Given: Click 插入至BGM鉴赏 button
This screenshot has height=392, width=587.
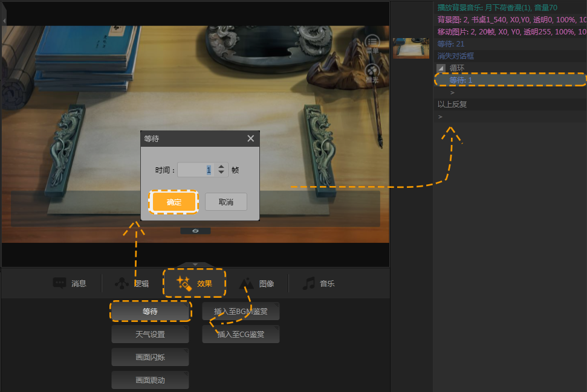Looking at the screenshot, I should (x=241, y=312).
